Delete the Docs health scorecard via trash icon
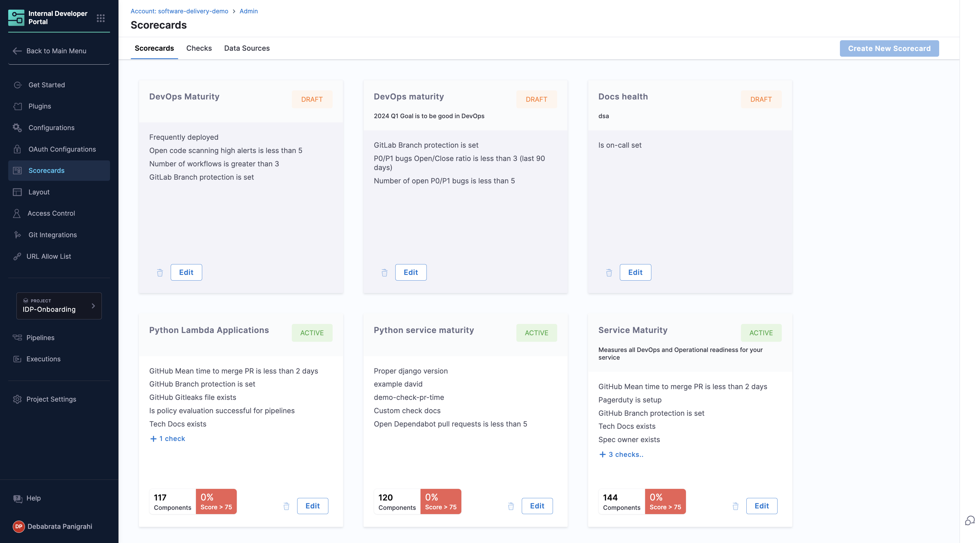 click(609, 273)
